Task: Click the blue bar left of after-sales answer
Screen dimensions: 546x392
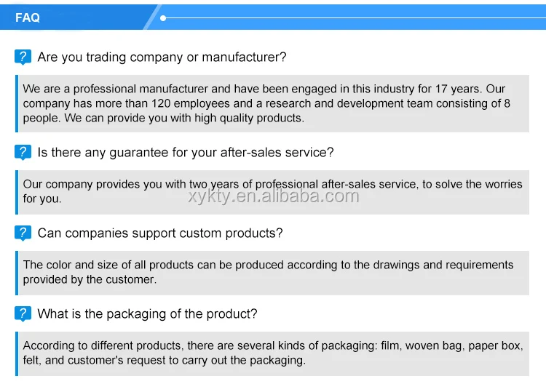Action: [x=17, y=191]
